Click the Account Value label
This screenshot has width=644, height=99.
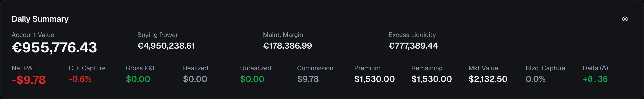click(x=33, y=35)
